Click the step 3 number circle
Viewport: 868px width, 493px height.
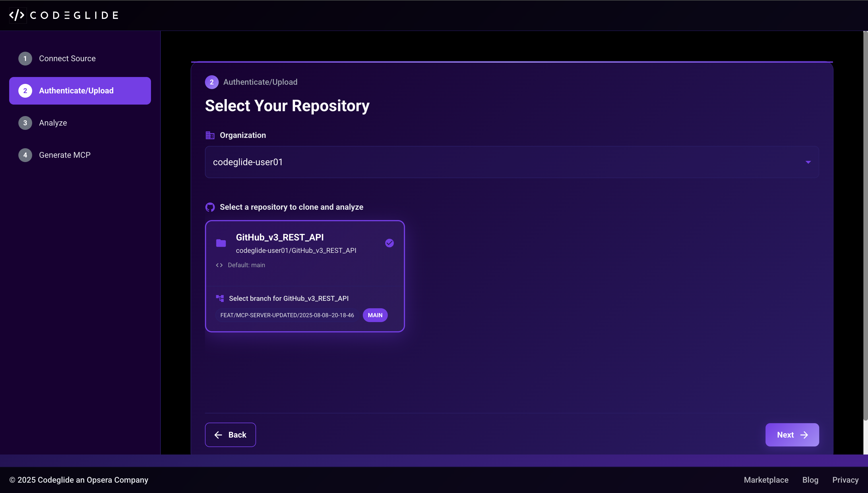(25, 123)
